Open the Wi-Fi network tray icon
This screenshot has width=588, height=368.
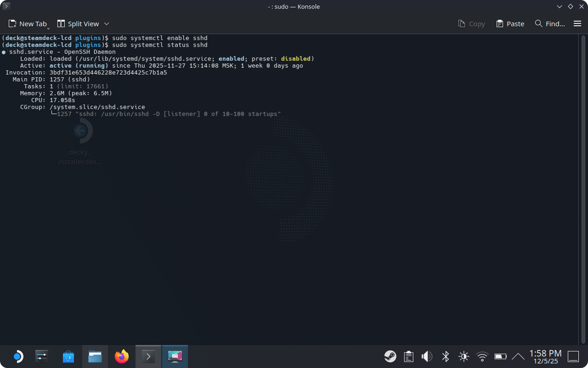click(x=482, y=356)
